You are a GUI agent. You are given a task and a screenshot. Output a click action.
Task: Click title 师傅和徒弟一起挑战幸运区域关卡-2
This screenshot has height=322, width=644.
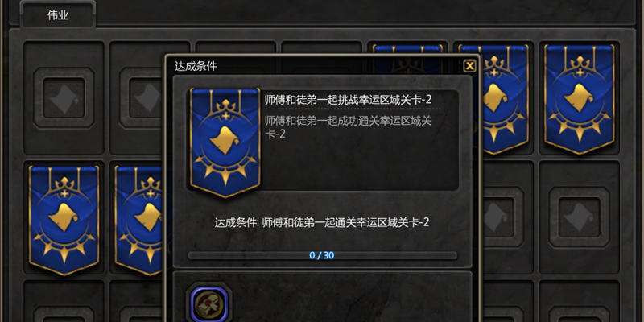point(348,100)
